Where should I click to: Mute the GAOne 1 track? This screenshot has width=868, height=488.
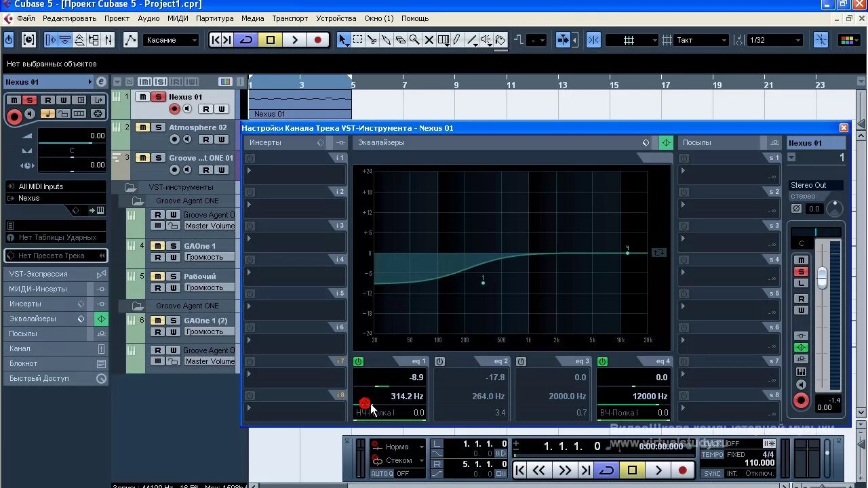pyautogui.click(x=157, y=246)
